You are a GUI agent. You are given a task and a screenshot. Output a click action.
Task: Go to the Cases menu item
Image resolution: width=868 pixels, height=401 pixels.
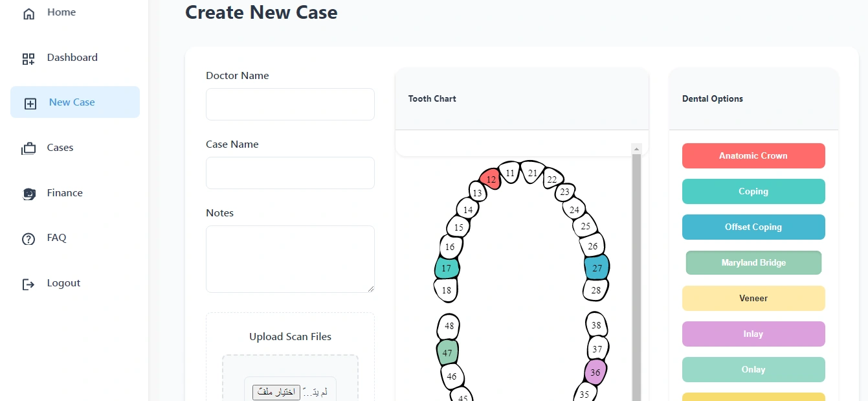click(60, 148)
